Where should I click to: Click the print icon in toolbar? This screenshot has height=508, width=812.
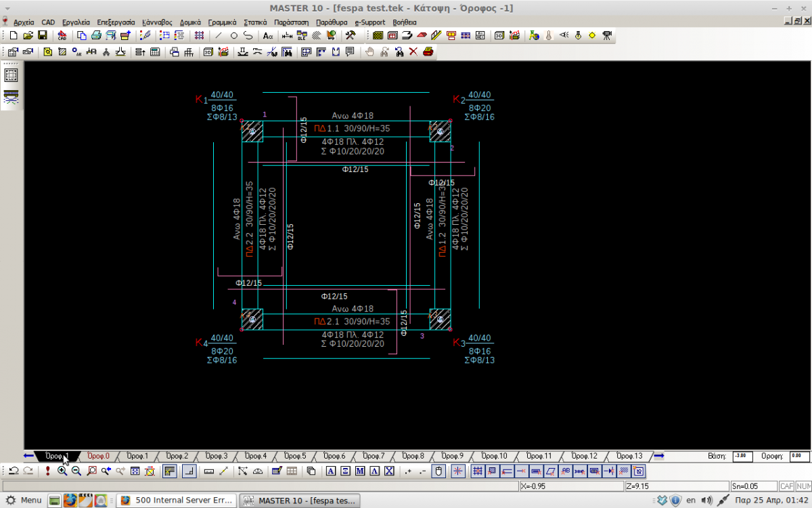(x=96, y=35)
